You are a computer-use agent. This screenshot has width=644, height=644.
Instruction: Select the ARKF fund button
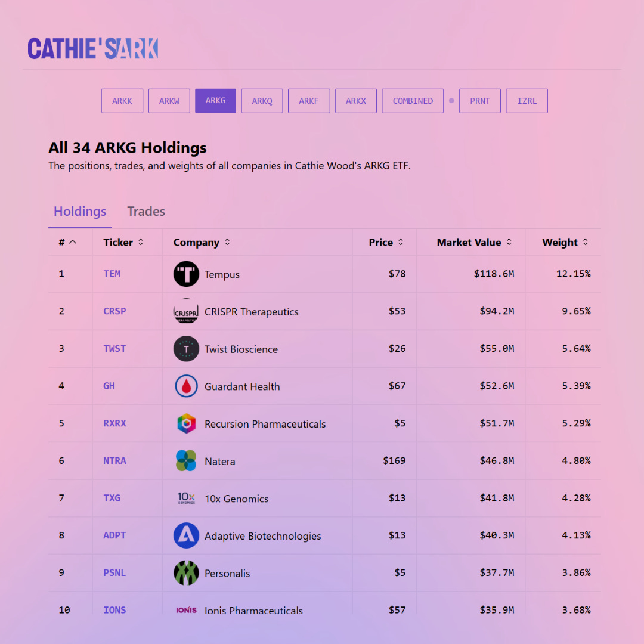click(309, 101)
